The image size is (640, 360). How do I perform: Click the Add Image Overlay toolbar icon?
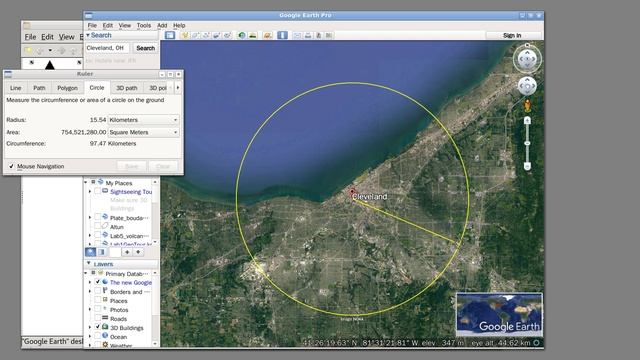click(x=216, y=36)
